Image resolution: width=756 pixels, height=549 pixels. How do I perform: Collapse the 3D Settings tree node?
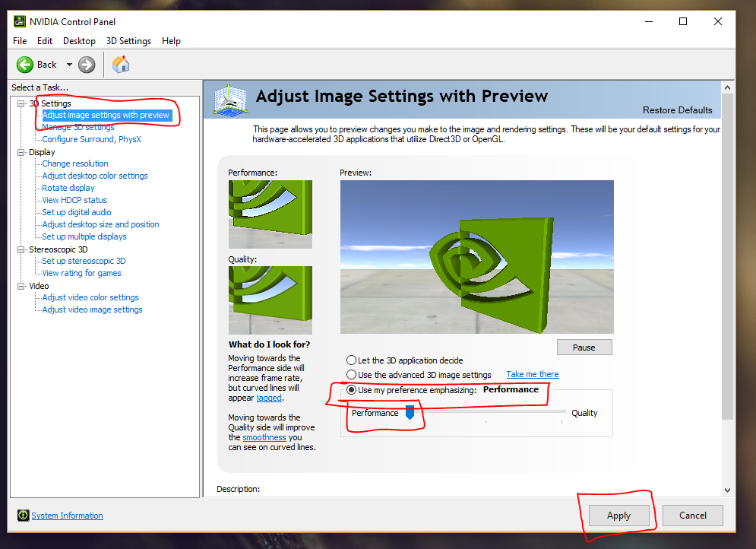point(21,103)
